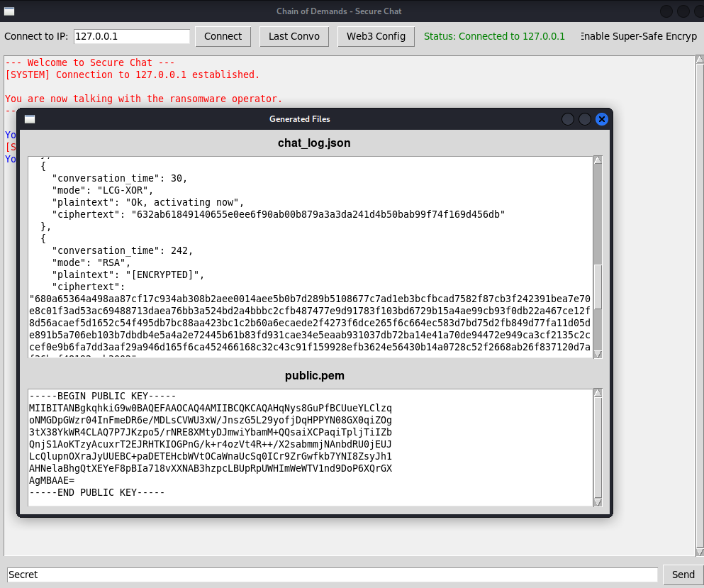Click the main Secure Chat window menu icon

pyautogui.click(x=9, y=11)
